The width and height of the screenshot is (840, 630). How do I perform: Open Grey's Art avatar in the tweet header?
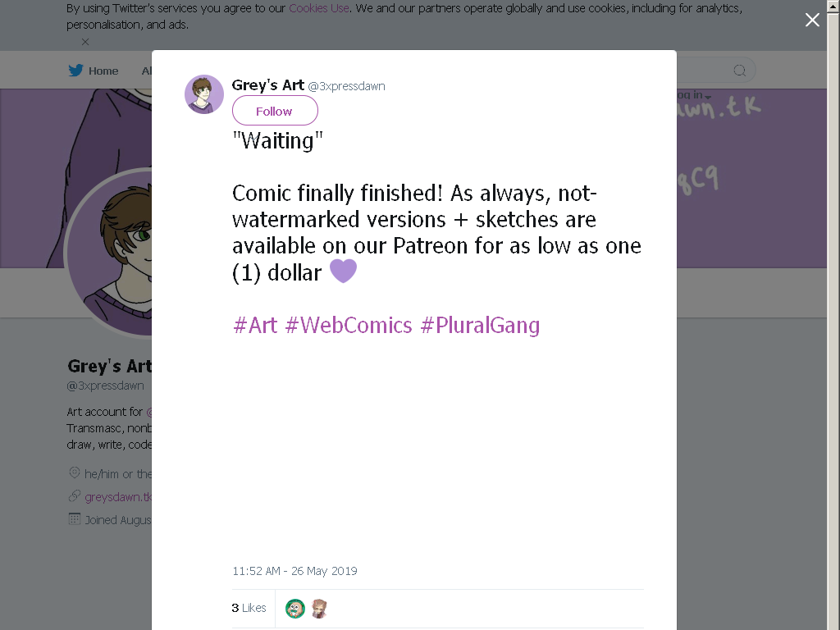(204, 94)
